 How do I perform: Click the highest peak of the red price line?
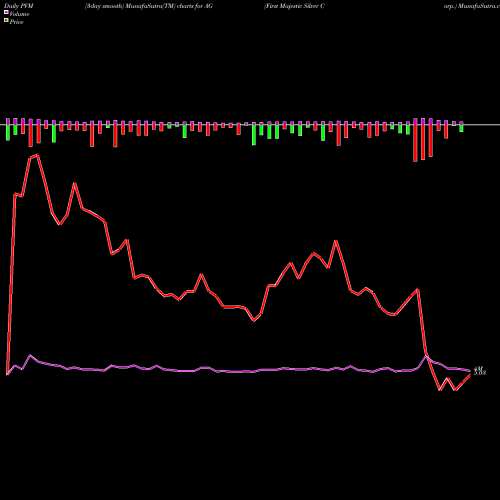tap(37, 155)
